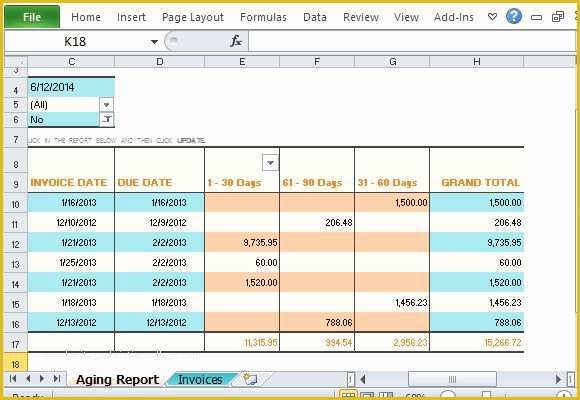Select the Page Layout tab
Viewport: 580px width, 400px height.
pyautogui.click(x=193, y=17)
